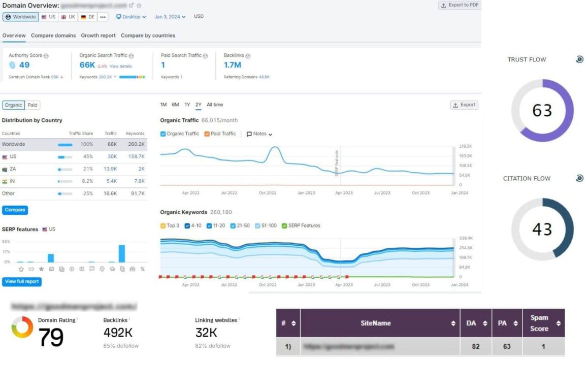Select the All time range tab
588x392 pixels.
[215, 105]
